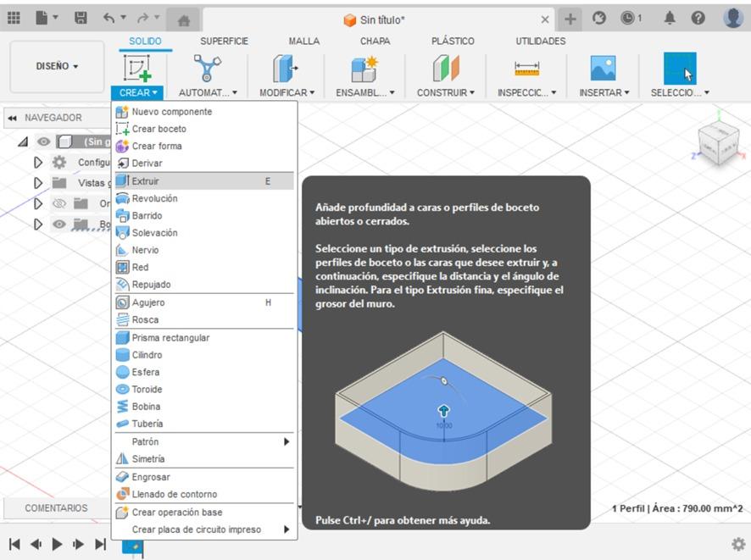751x560 pixels.
Task: Expand the Vistas guardadas node
Action: click(x=38, y=183)
